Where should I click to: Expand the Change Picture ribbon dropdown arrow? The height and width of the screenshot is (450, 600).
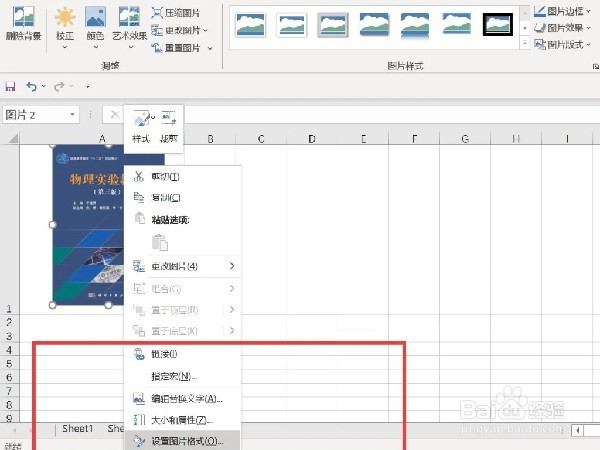point(205,30)
